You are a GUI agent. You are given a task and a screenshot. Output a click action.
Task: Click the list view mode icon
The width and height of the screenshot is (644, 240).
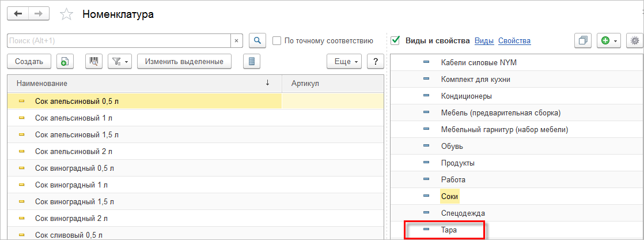coord(252,61)
